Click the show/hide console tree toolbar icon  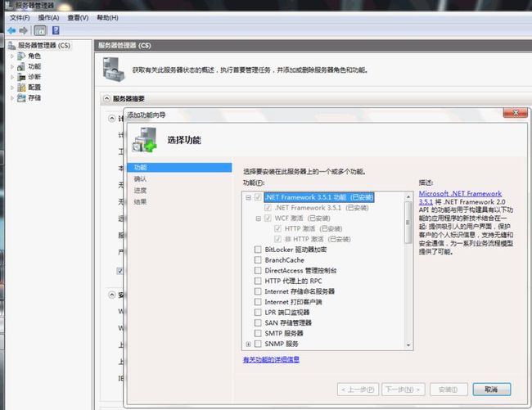point(40,31)
